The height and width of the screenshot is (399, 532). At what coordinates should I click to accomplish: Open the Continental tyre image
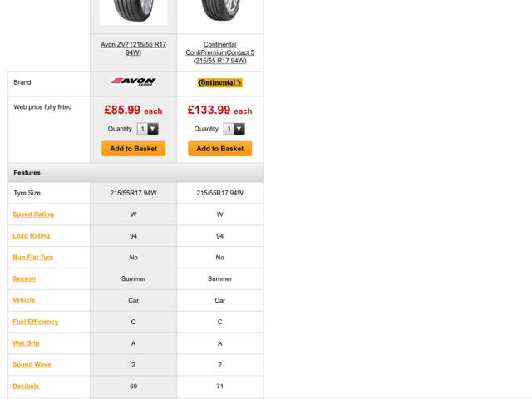pos(219,11)
